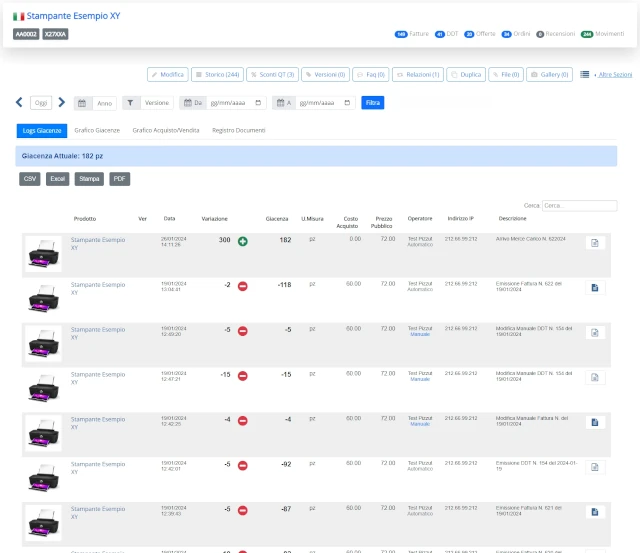
Task: Export the log as CSV
Action: click(x=30, y=179)
